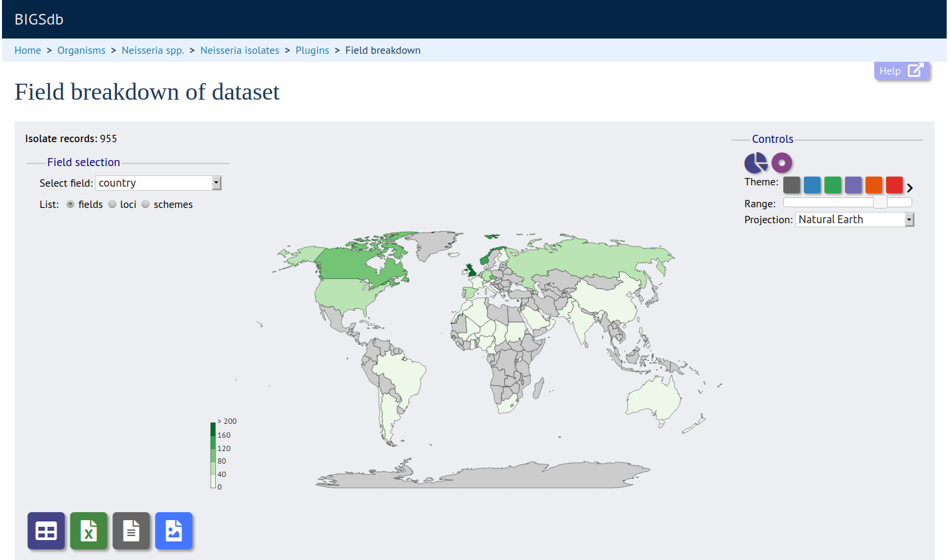
Task: Open the Projection dropdown
Action: [854, 220]
